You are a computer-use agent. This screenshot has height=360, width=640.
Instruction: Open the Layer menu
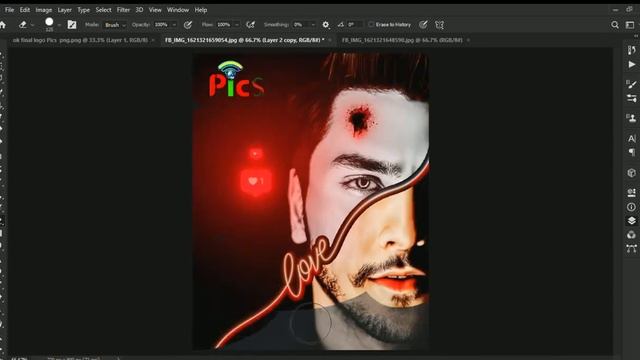pyautogui.click(x=64, y=10)
